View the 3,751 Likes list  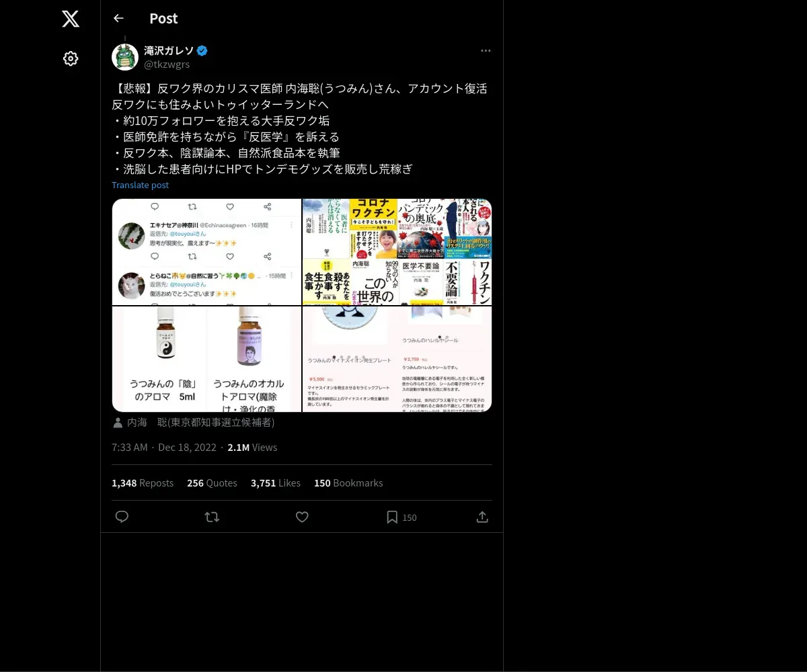pos(276,483)
